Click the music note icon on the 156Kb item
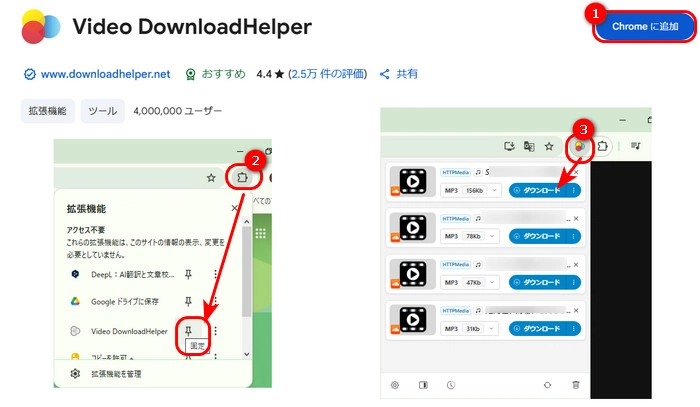The height and width of the screenshot is (407, 700). (x=478, y=172)
